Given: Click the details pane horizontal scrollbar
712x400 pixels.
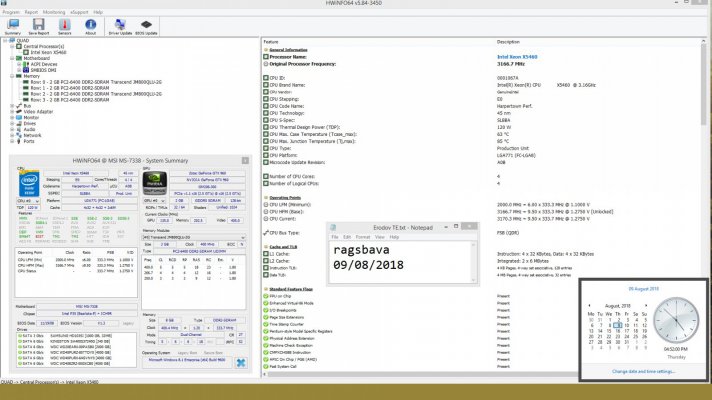Looking at the screenshot, I should tap(420, 375).
